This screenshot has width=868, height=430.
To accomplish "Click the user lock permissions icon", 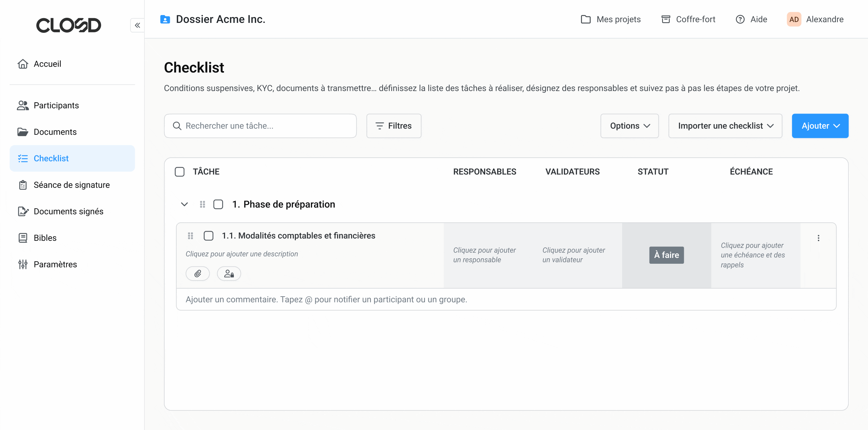I will (x=229, y=274).
